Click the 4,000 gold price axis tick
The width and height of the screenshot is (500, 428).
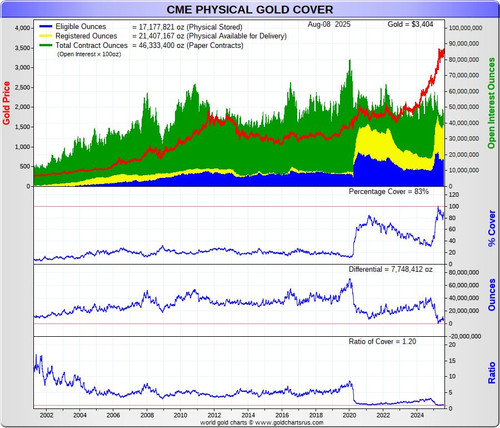(22, 28)
